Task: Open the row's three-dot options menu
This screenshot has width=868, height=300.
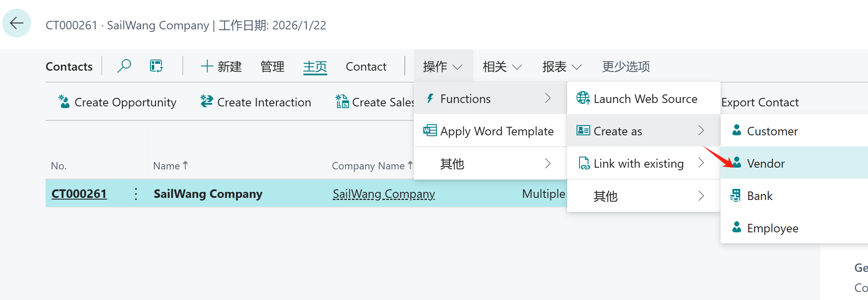Action: (135, 194)
